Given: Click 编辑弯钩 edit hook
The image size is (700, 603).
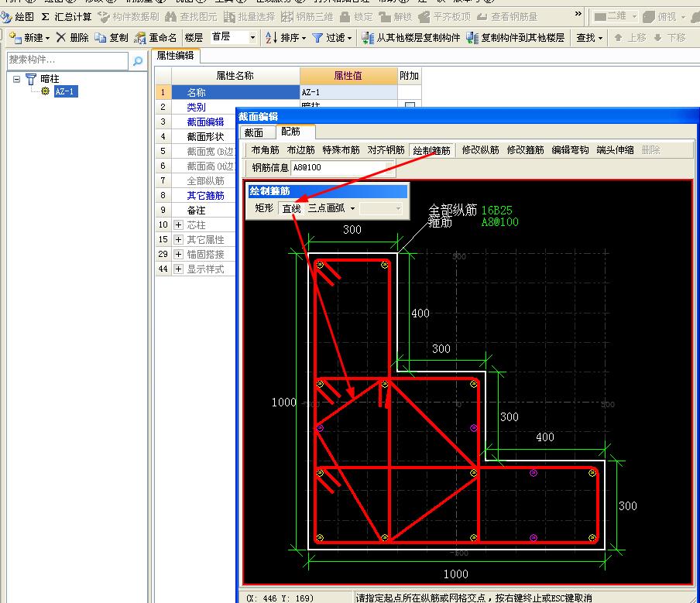Looking at the screenshot, I should tap(570, 150).
